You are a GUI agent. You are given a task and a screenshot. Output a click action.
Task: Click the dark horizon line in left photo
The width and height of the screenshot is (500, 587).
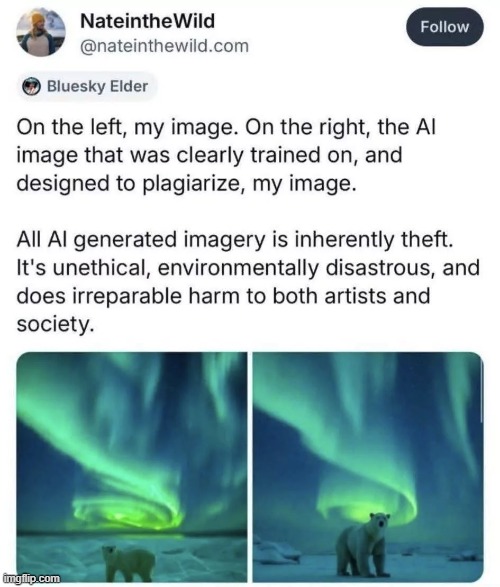132,534
